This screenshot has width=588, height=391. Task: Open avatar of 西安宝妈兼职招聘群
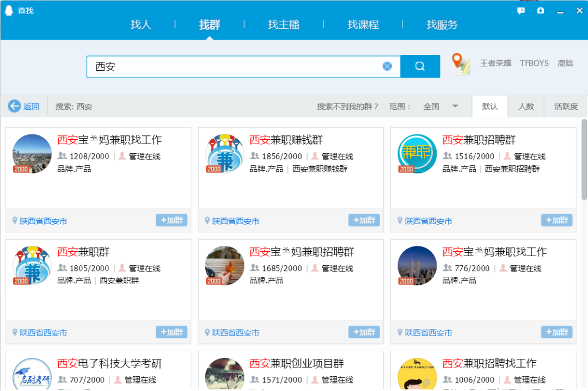[x=224, y=265]
